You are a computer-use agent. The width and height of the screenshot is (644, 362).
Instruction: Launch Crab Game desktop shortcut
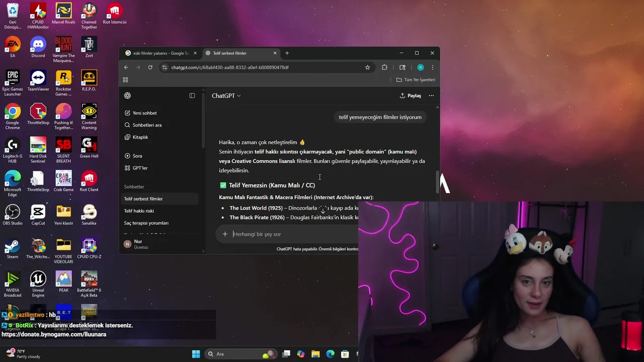click(63, 182)
